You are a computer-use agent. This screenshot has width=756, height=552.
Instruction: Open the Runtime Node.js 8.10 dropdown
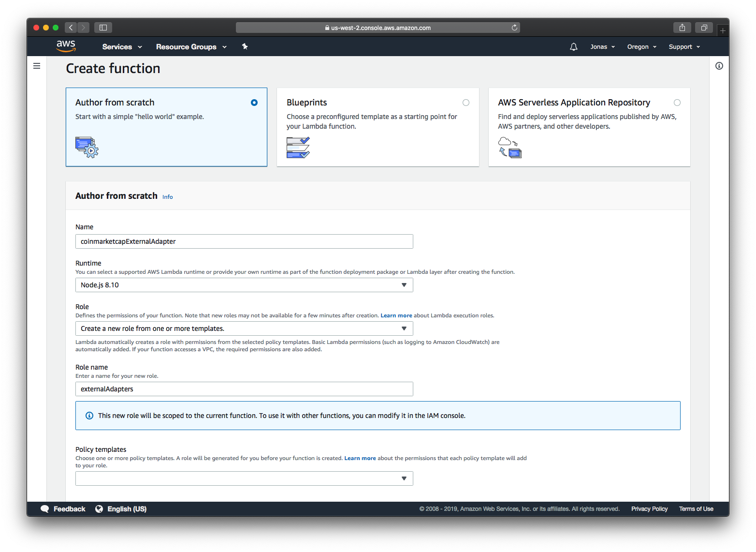pyautogui.click(x=244, y=285)
